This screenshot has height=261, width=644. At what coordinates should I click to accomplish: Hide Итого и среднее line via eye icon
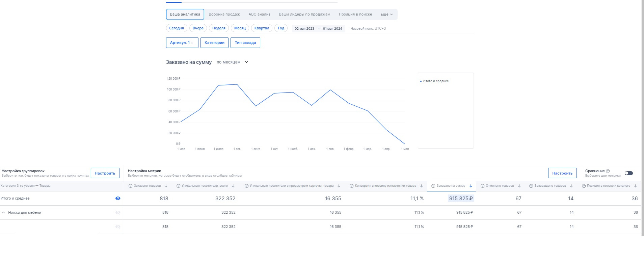click(118, 199)
